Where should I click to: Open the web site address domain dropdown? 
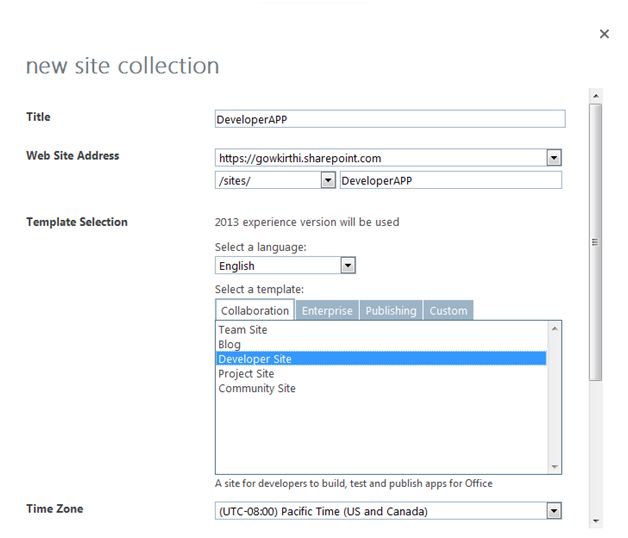coord(554,158)
